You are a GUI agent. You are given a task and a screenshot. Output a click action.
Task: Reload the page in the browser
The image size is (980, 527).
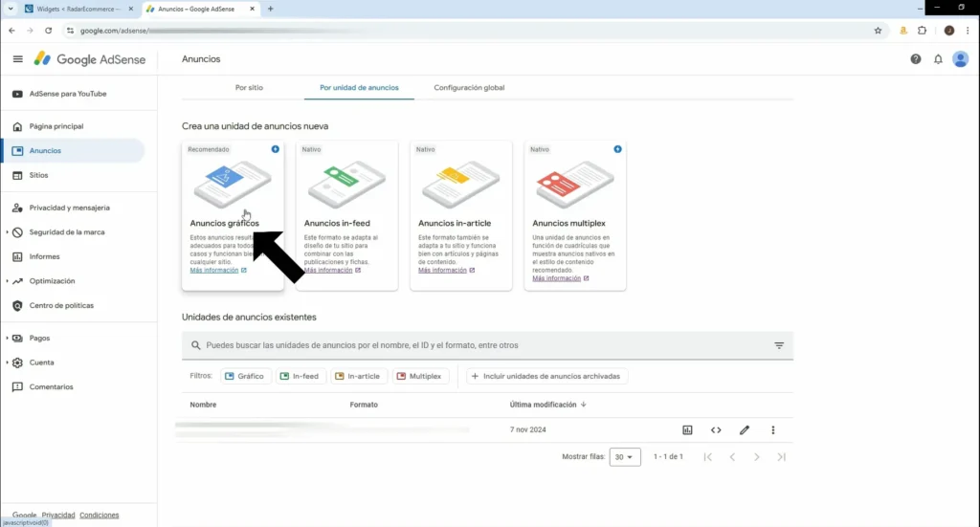[x=48, y=31]
